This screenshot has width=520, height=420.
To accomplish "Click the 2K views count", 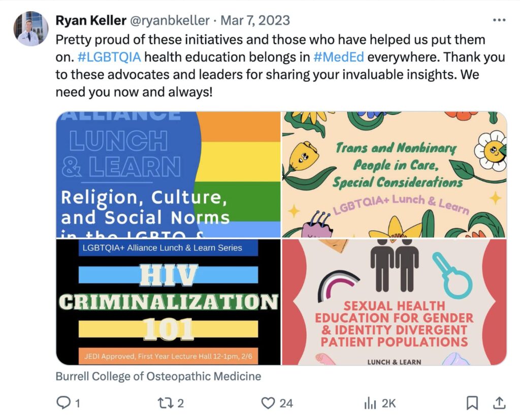I will tap(388, 403).
